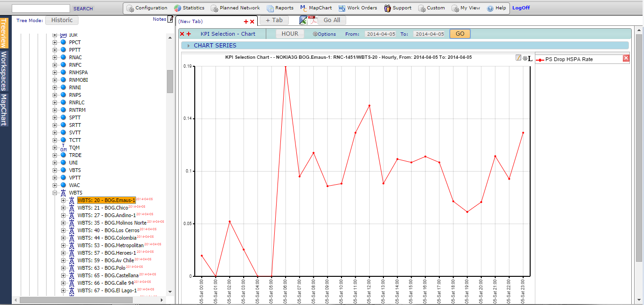
Task: Collapse the WBTS tree node
Action: coord(55,193)
